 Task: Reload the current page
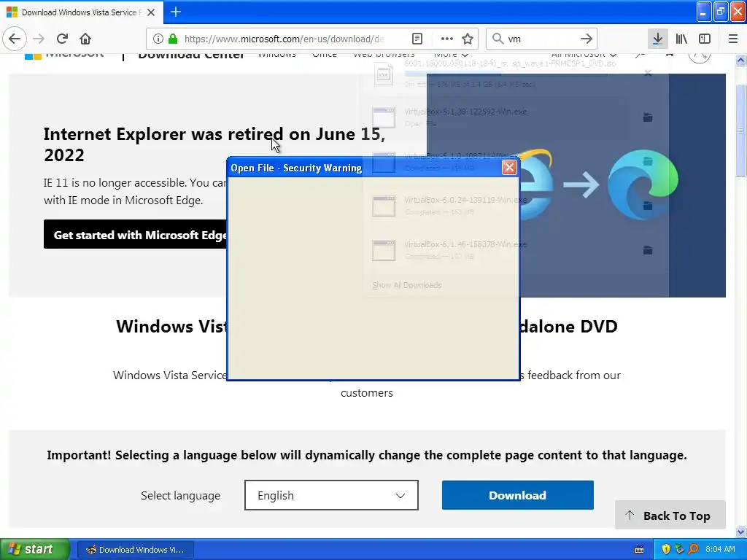coord(62,39)
